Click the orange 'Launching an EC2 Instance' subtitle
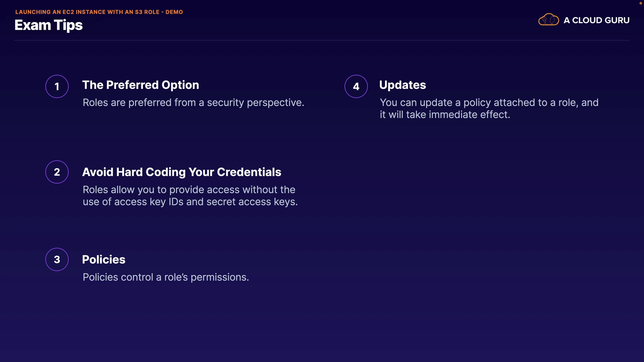 [87, 12]
